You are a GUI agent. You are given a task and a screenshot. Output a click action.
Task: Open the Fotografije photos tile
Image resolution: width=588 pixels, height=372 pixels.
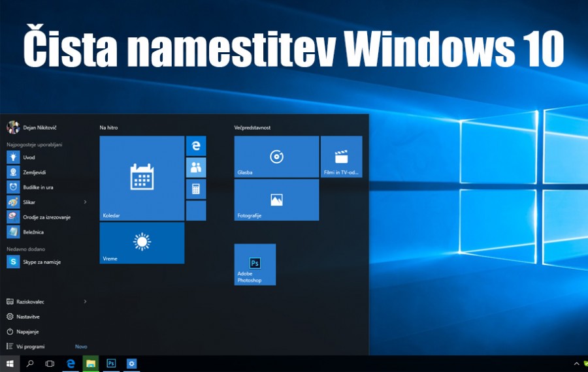point(276,200)
